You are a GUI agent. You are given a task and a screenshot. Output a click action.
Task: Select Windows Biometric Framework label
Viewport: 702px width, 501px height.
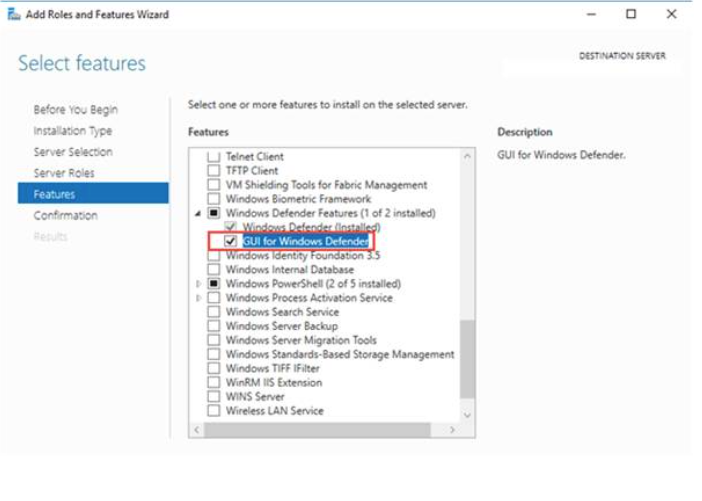[x=298, y=199]
